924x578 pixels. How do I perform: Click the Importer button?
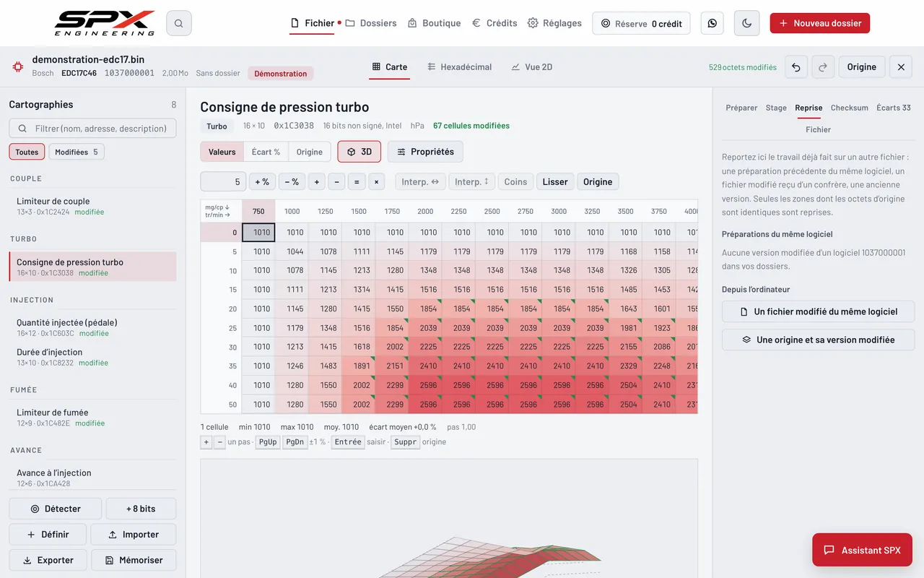134,535
